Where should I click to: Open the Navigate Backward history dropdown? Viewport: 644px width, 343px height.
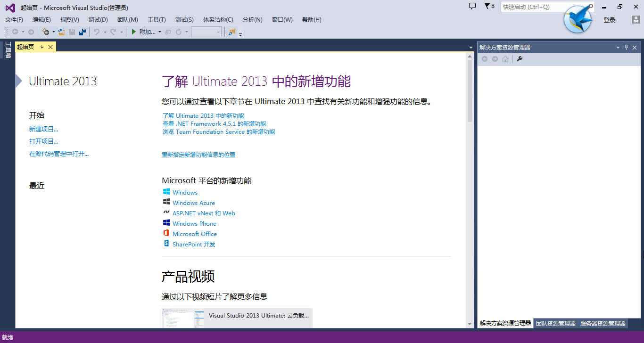[x=22, y=32]
